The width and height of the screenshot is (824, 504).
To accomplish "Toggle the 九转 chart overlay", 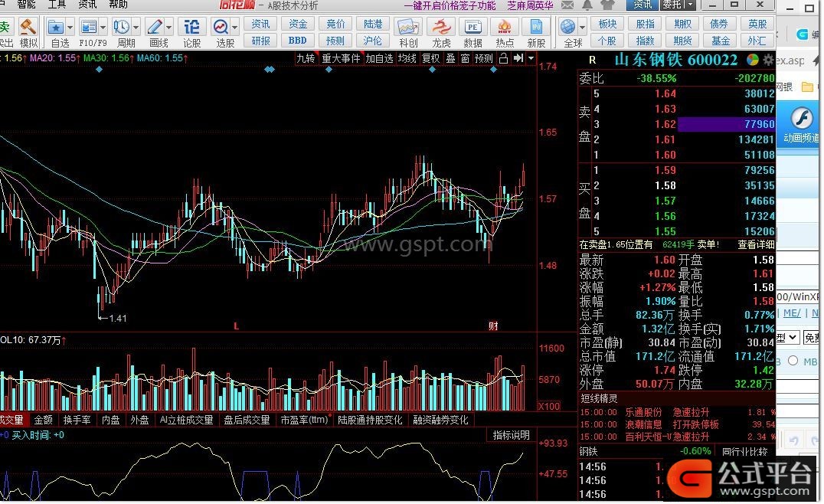I will point(306,58).
